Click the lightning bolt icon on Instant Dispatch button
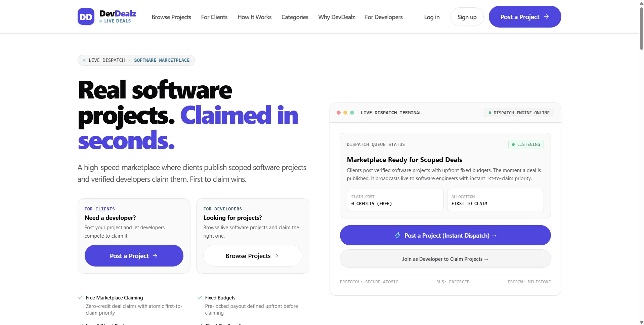The height and width of the screenshot is (325, 644). [398, 235]
